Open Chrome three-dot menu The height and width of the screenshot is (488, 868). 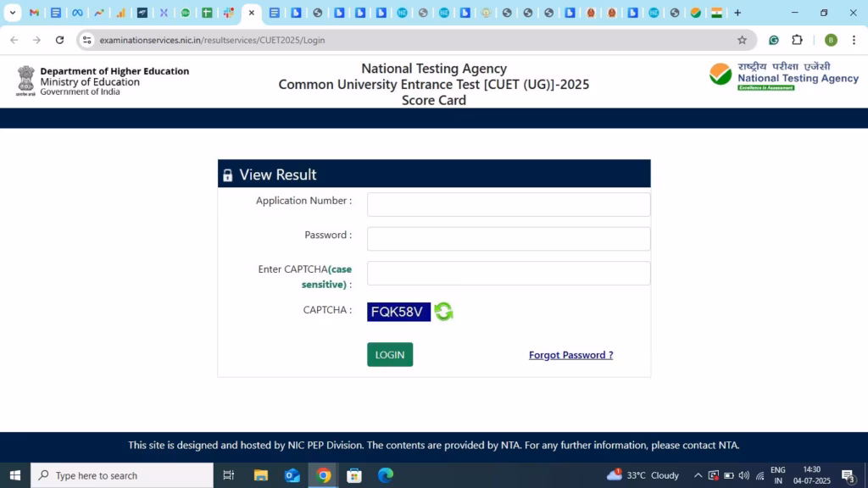click(854, 40)
